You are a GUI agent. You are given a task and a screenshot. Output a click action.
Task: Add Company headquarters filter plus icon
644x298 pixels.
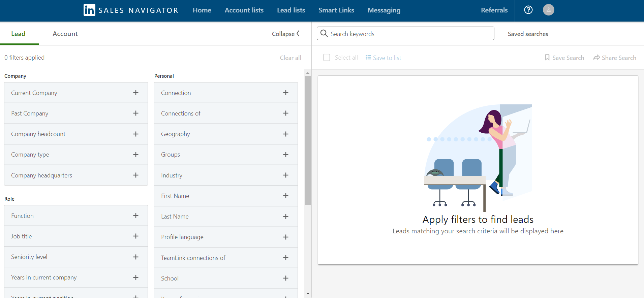[x=136, y=175]
